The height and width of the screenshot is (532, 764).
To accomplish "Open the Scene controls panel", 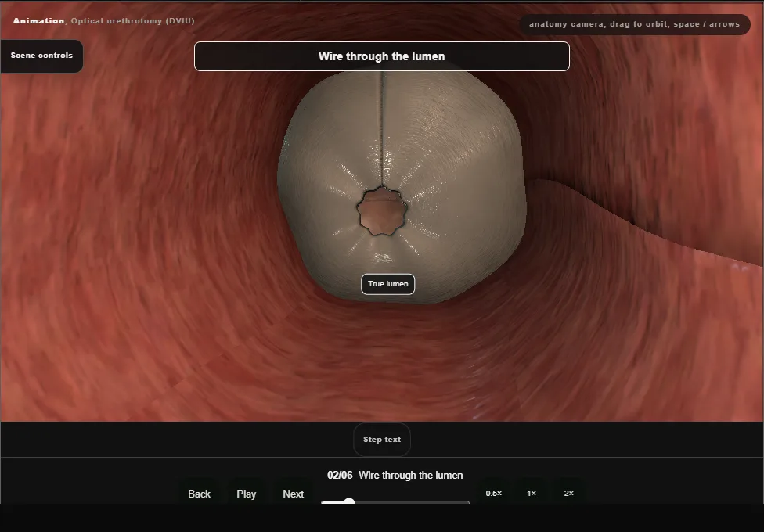I will point(41,56).
